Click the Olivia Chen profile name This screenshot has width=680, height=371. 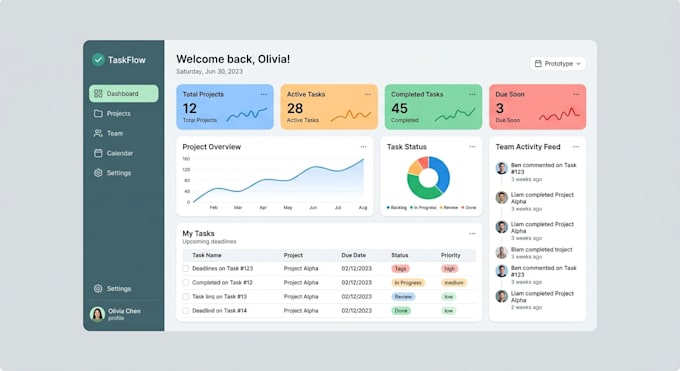click(x=124, y=311)
